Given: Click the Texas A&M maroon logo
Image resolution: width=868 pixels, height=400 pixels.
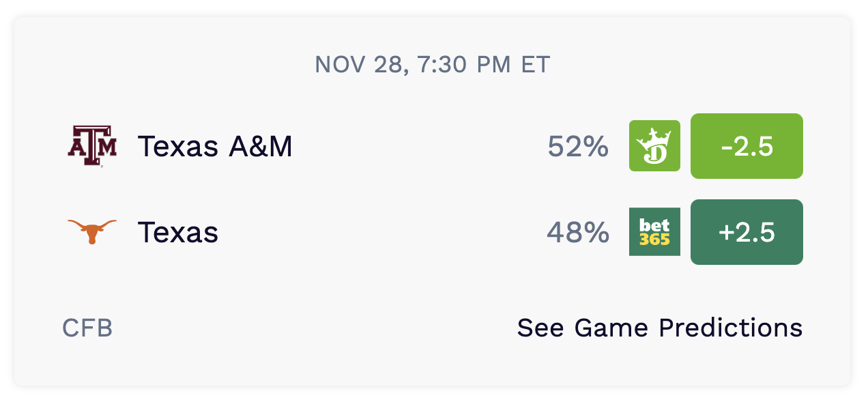Looking at the screenshot, I should [92, 146].
